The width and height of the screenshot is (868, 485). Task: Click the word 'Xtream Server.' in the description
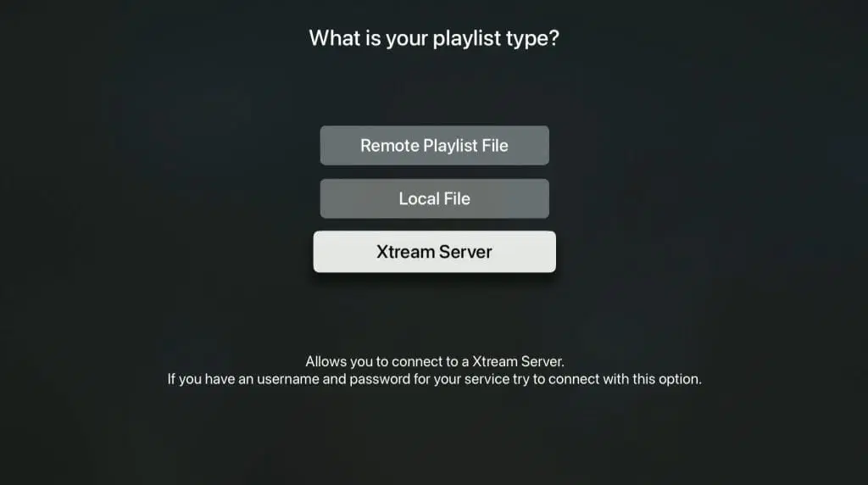[x=518, y=361]
